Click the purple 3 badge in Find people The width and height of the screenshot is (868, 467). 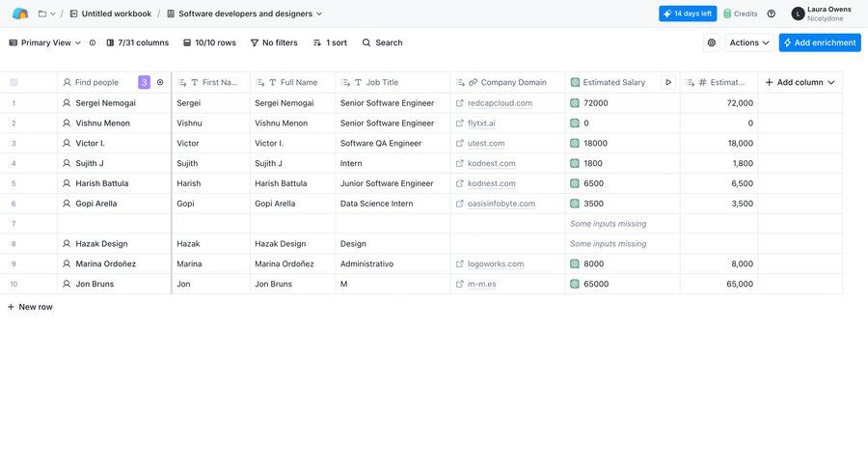[144, 82]
